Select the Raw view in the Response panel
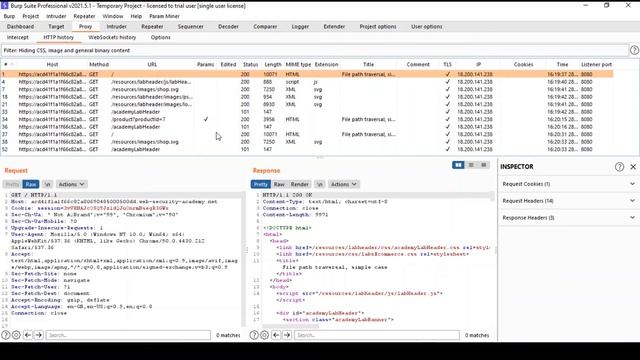 [279, 184]
